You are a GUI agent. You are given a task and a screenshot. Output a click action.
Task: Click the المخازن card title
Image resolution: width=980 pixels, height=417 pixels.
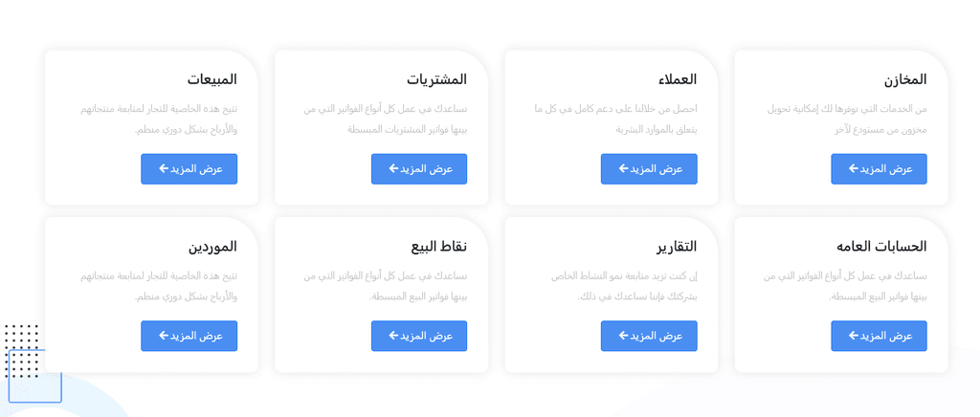coord(905,79)
